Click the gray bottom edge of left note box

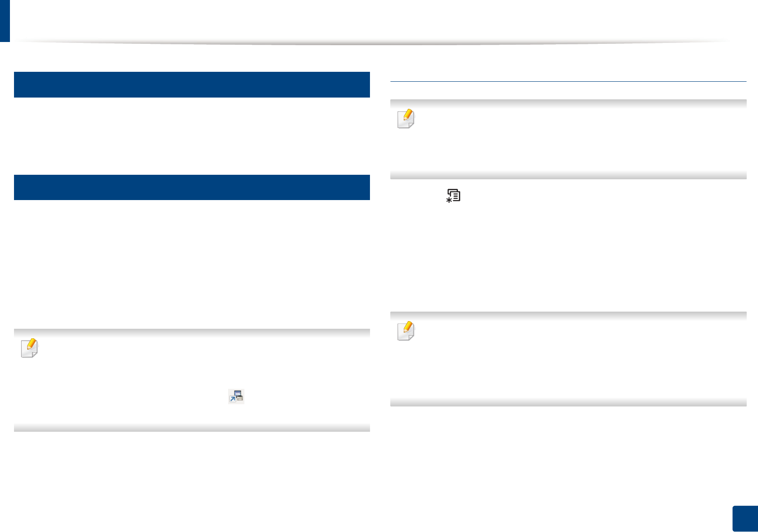pyautogui.click(x=192, y=428)
